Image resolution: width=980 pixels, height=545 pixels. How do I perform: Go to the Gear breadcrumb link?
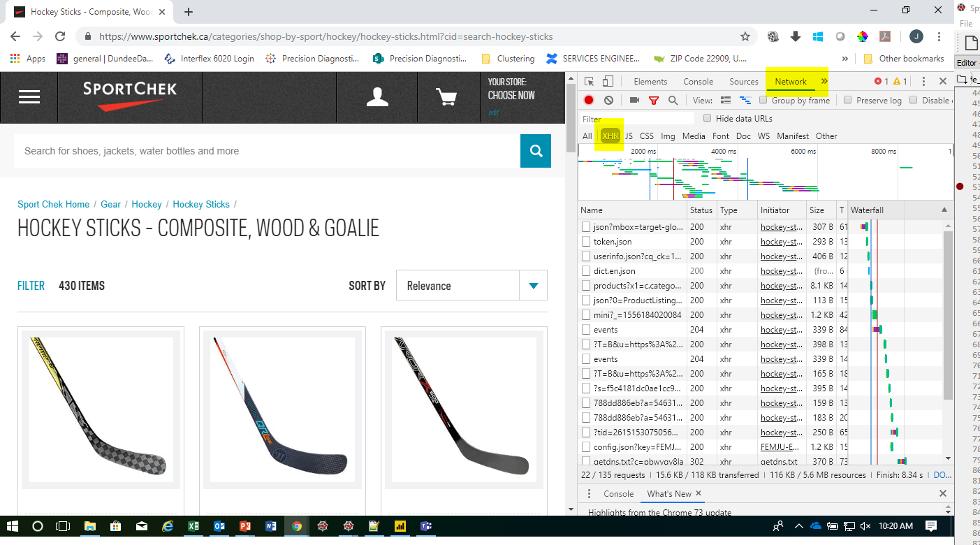coord(111,205)
